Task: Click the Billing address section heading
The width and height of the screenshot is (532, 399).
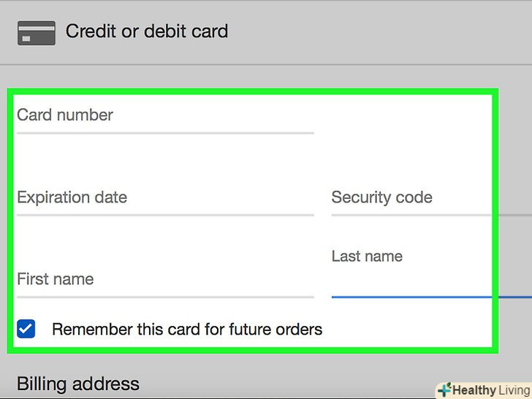Action: (78, 384)
